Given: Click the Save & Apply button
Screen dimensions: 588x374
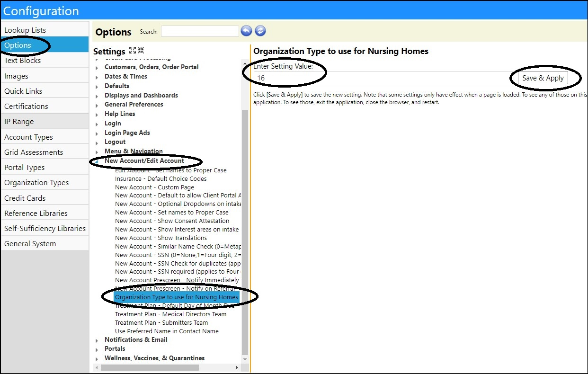Looking at the screenshot, I should pos(543,78).
